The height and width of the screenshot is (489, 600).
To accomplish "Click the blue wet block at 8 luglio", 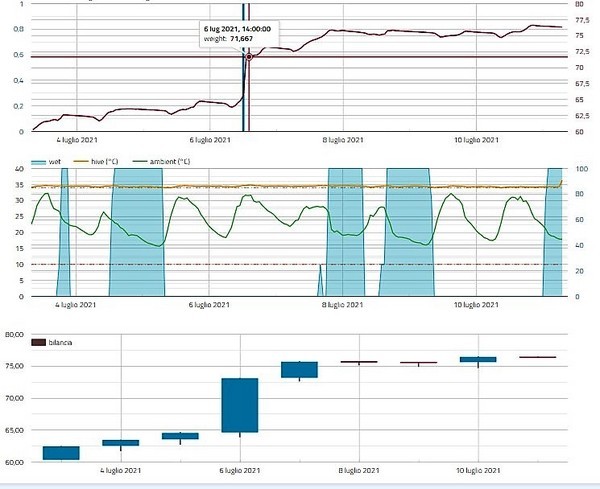I will pos(345,230).
